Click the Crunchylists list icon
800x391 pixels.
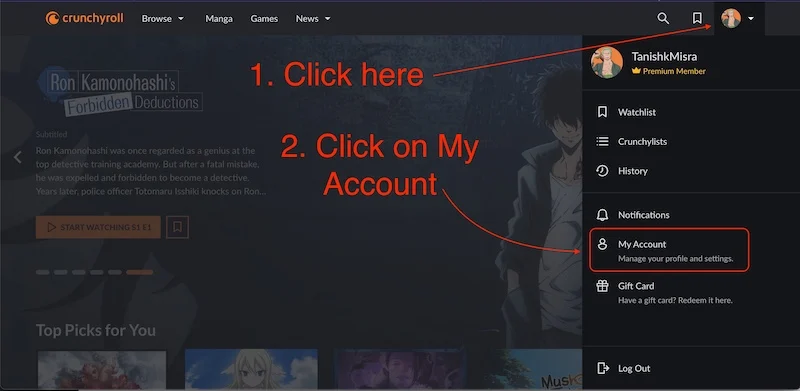[x=602, y=141]
